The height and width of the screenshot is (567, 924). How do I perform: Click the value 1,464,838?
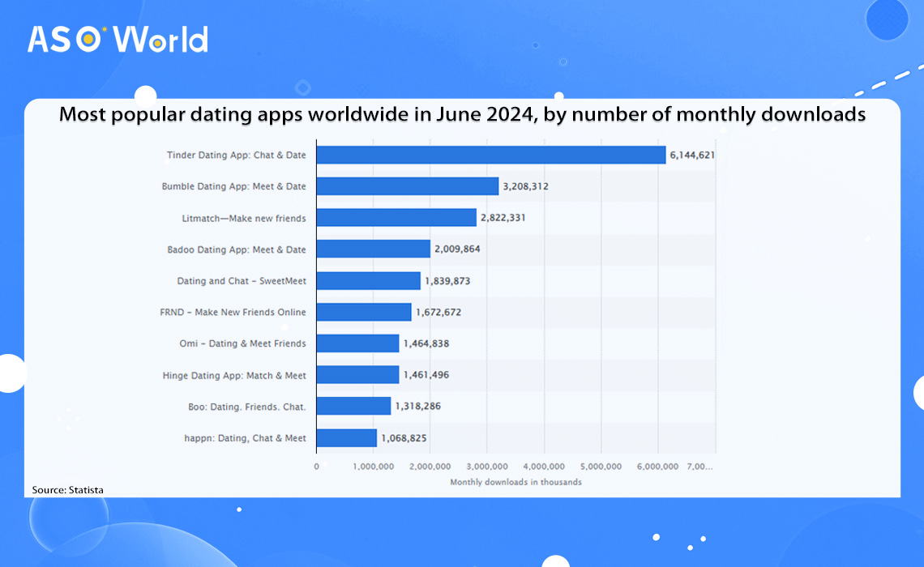[x=426, y=343]
